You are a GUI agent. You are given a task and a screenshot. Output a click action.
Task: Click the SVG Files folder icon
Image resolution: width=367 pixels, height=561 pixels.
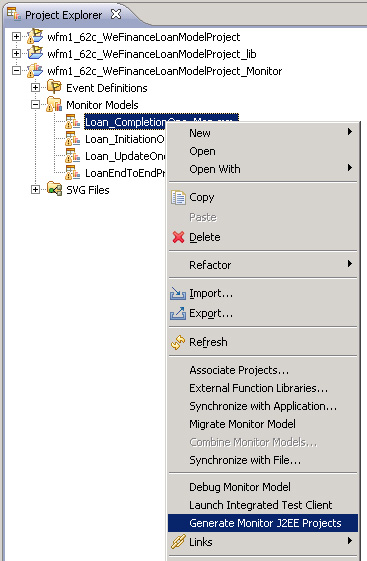[x=54, y=189]
